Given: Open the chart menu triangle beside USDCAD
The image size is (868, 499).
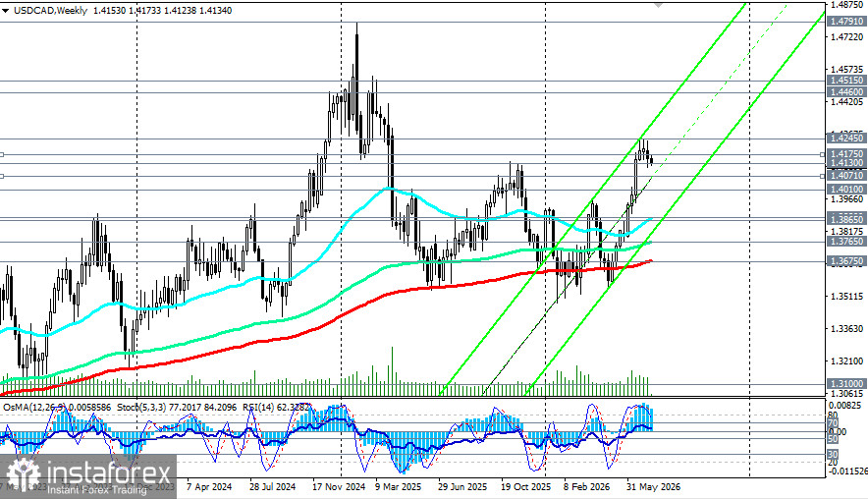Looking at the screenshot, I should click(x=6, y=11).
